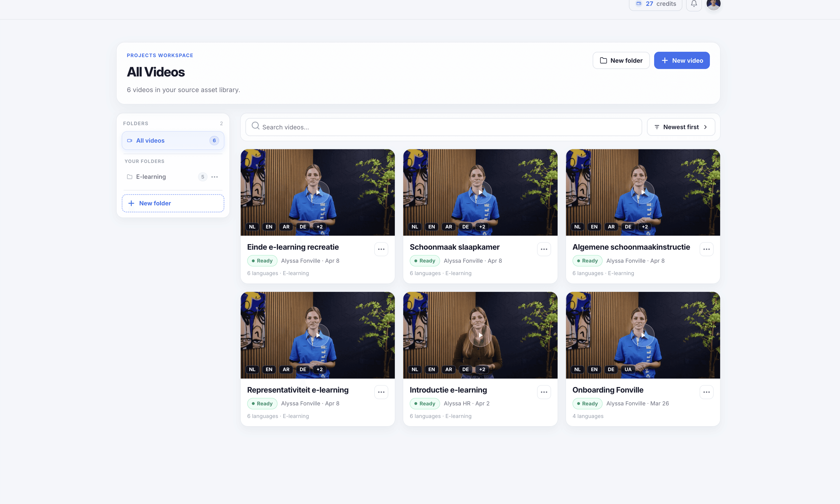Click Ready status on Introductie e-learning

425,404
